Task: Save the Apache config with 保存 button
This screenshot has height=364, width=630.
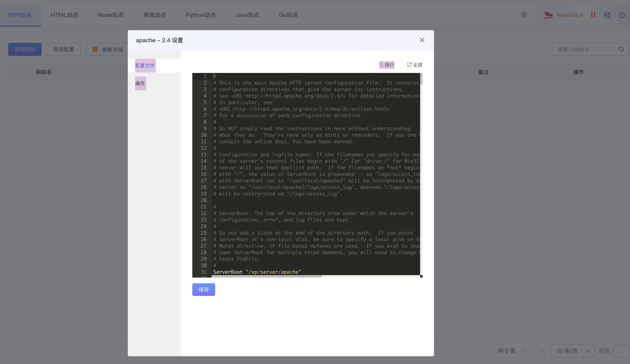Action: 204,290
